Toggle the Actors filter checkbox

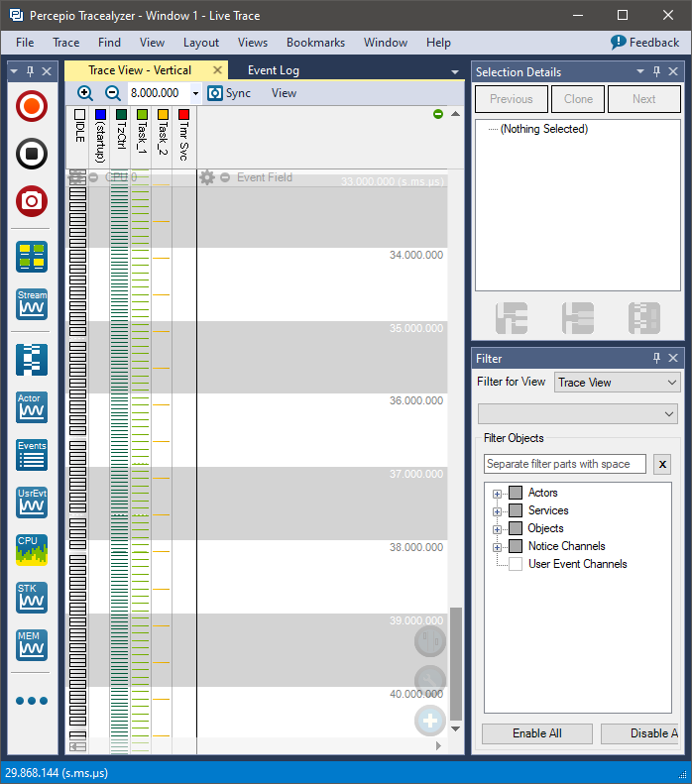click(516, 493)
